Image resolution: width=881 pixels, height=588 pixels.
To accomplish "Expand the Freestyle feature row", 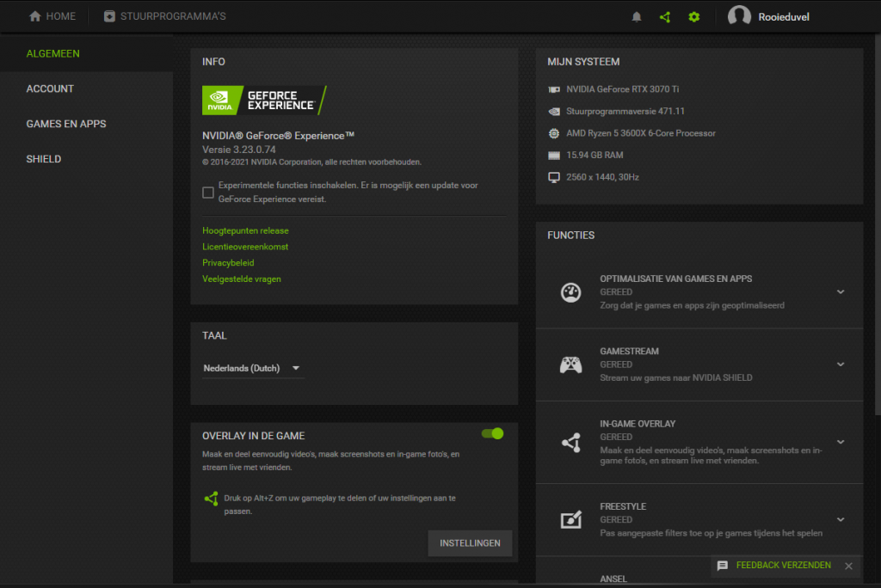I will tap(841, 519).
